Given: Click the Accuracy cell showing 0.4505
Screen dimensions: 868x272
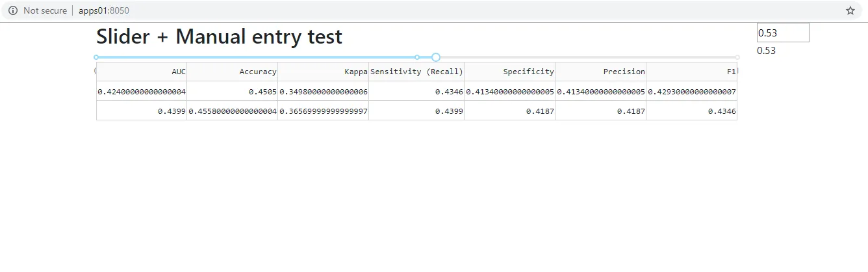Looking at the screenshot, I should click(233, 92).
